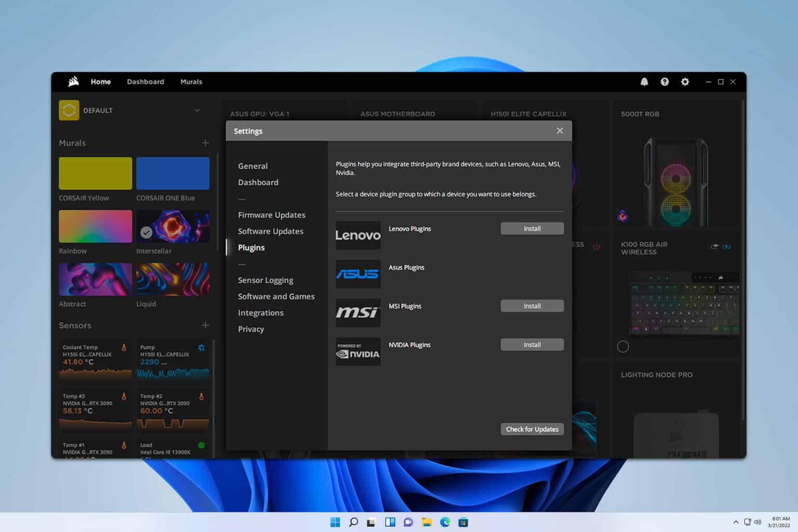Click the Corsair sails logo
Screen dimensions: 798x532
pyautogui.click(x=73, y=82)
